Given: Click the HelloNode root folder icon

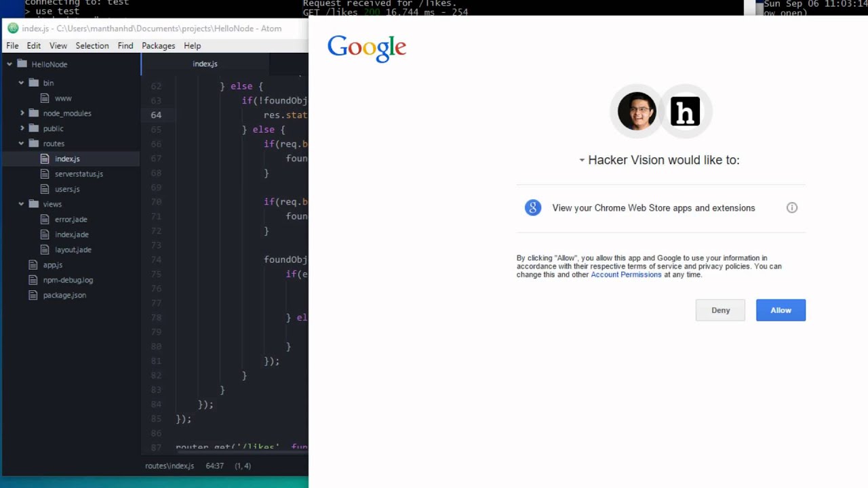Looking at the screenshot, I should [x=22, y=64].
